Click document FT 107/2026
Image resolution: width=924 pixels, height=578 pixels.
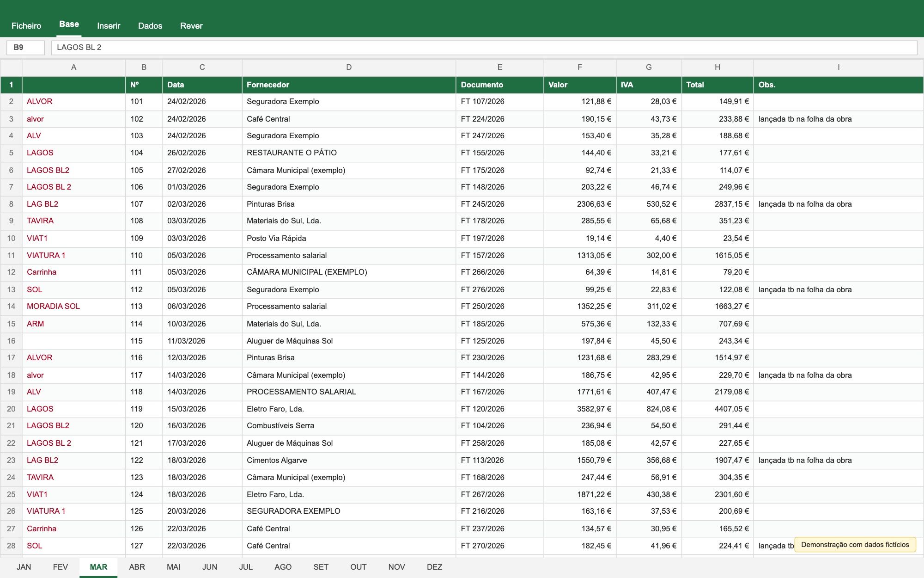(500, 101)
